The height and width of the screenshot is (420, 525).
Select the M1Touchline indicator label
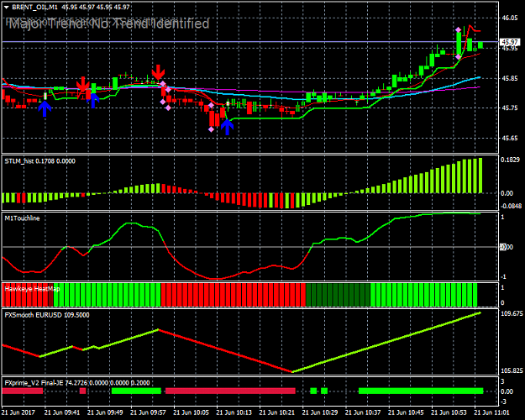tap(22, 218)
